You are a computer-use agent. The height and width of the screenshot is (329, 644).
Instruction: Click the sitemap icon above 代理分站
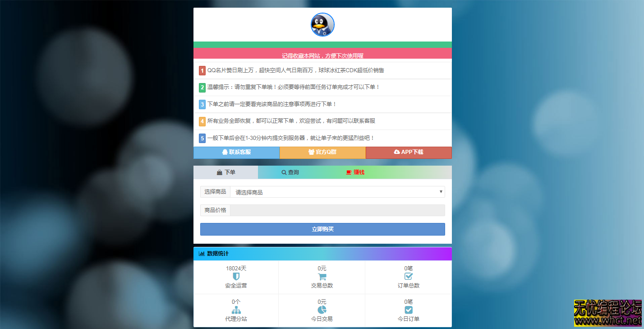pos(236,310)
